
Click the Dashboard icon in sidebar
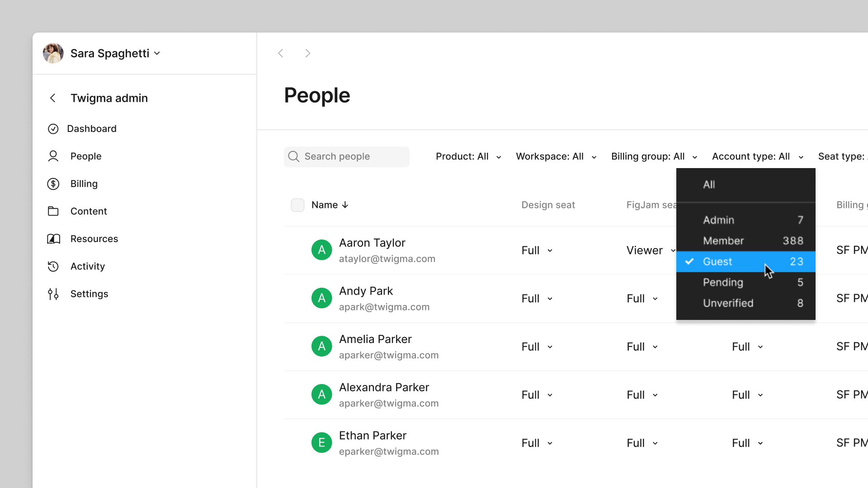pos(53,129)
